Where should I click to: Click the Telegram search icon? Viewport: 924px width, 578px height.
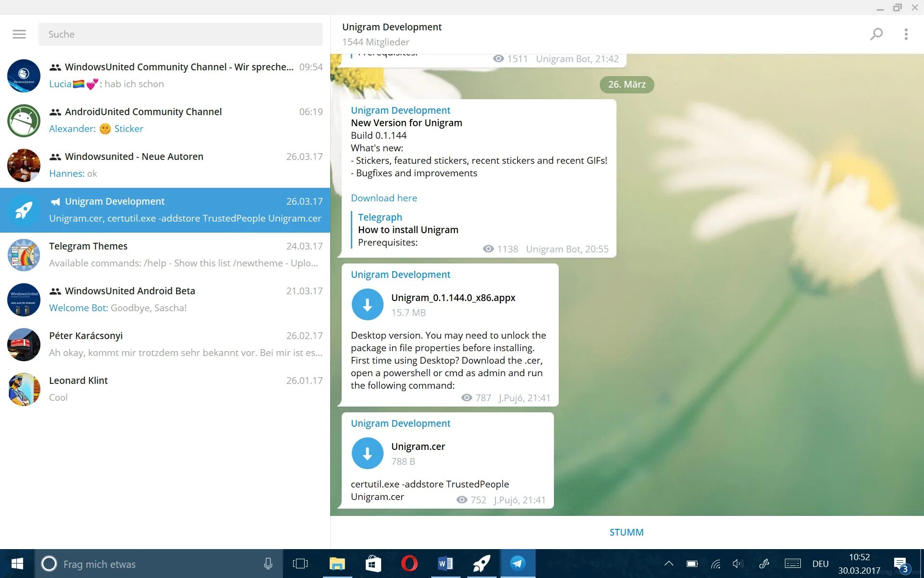(877, 34)
